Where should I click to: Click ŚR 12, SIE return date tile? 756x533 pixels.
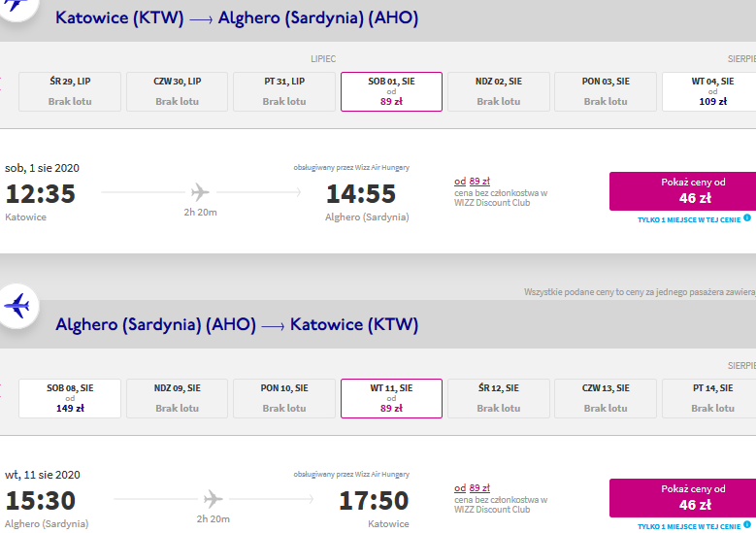(499, 398)
